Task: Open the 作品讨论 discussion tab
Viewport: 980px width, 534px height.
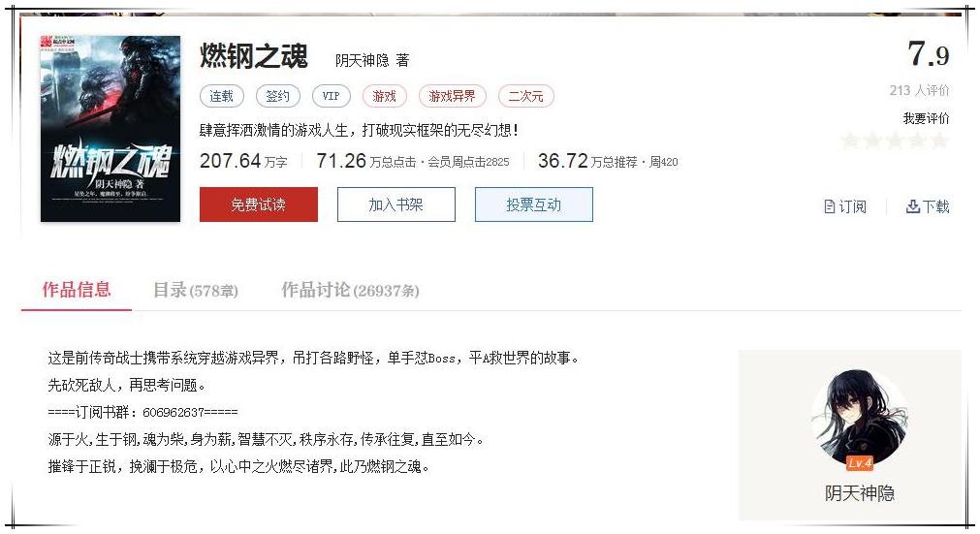Action: [x=350, y=291]
